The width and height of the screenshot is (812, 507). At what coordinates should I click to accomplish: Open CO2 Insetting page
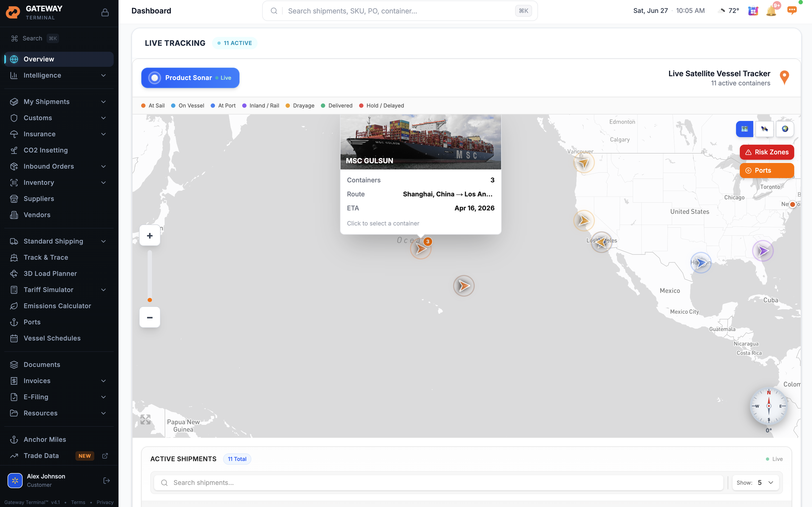[x=59, y=150]
